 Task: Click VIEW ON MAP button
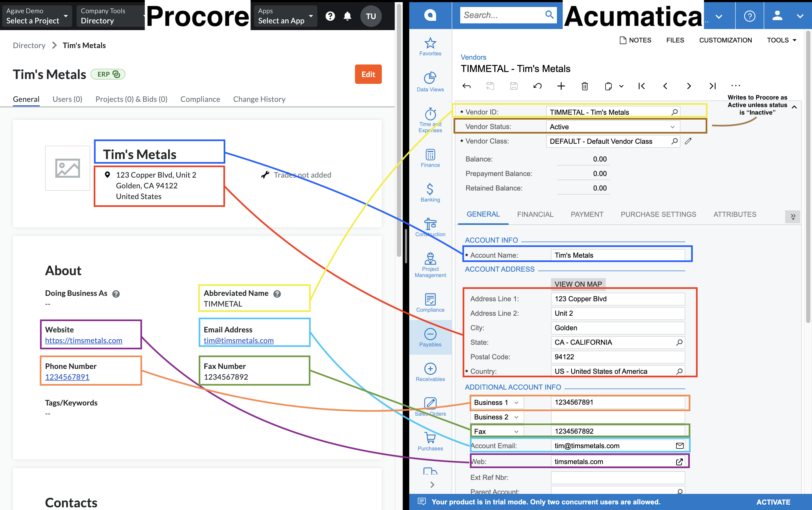click(578, 284)
